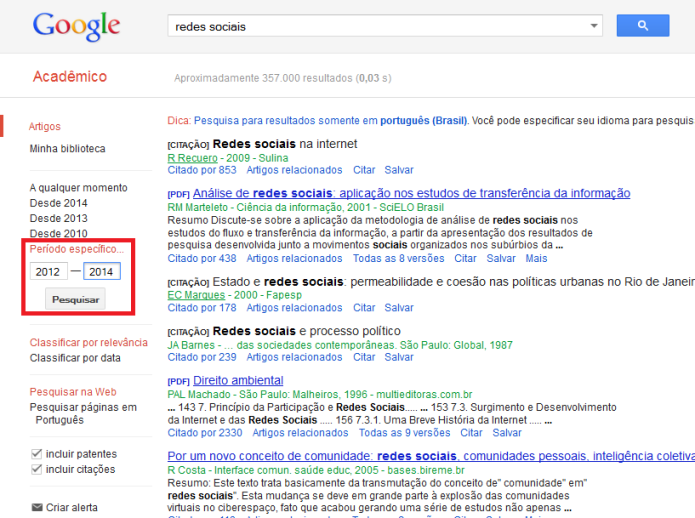Screen dimensions: 695x518
Task: Expand the search box dropdown arrow
Action: point(594,26)
